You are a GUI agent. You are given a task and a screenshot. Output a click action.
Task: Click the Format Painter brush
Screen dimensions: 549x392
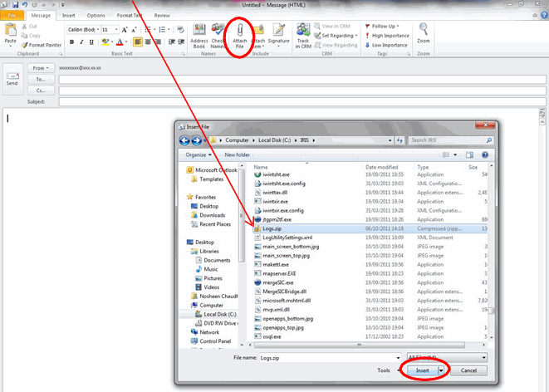point(42,45)
